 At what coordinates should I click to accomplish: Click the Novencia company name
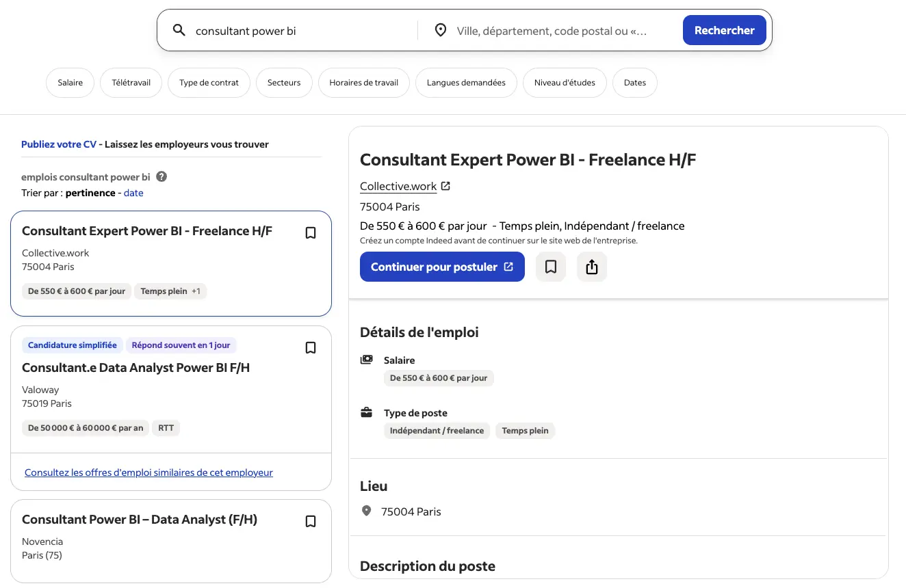point(42,542)
